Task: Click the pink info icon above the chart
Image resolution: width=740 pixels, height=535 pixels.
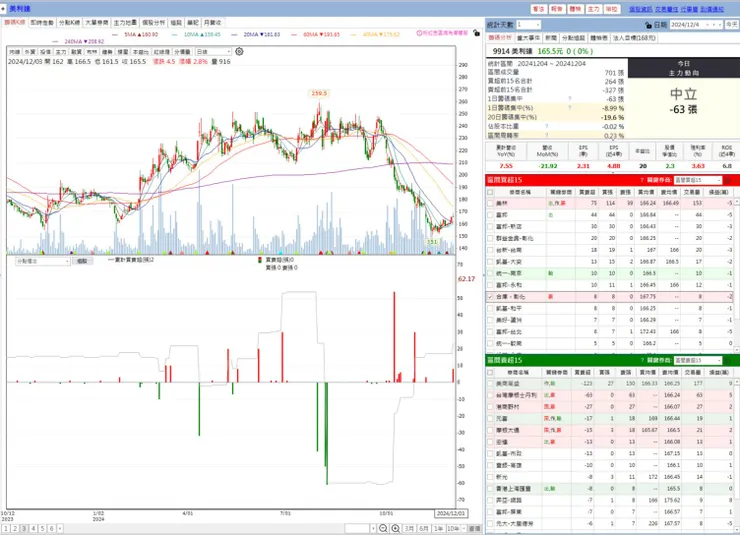Action: [x=419, y=33]
